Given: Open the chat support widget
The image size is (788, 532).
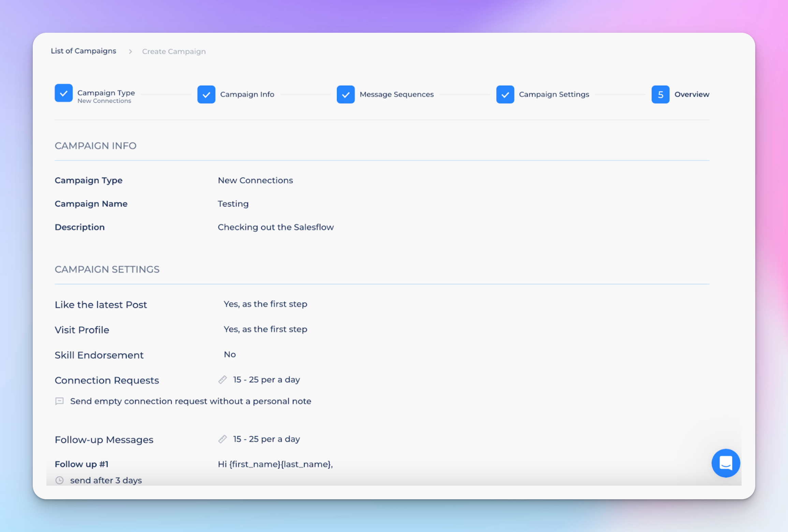Looking at the screenshot, I should [726, 463].
